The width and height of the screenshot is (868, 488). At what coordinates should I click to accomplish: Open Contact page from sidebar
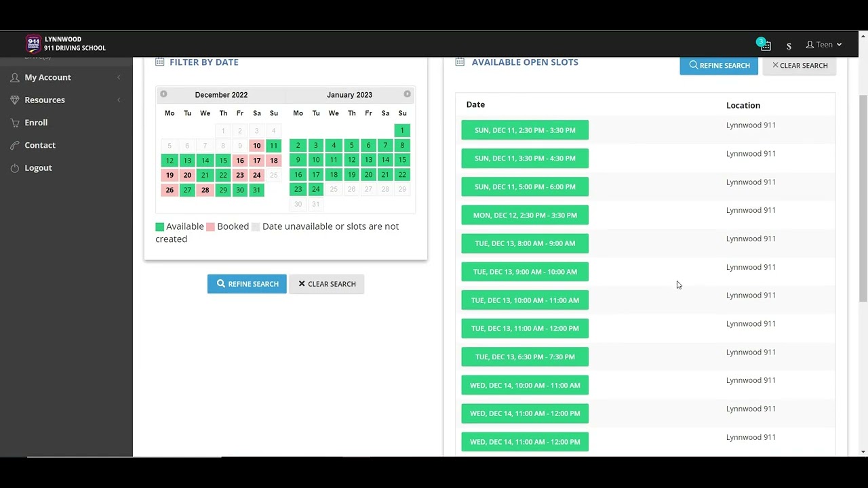40,145
